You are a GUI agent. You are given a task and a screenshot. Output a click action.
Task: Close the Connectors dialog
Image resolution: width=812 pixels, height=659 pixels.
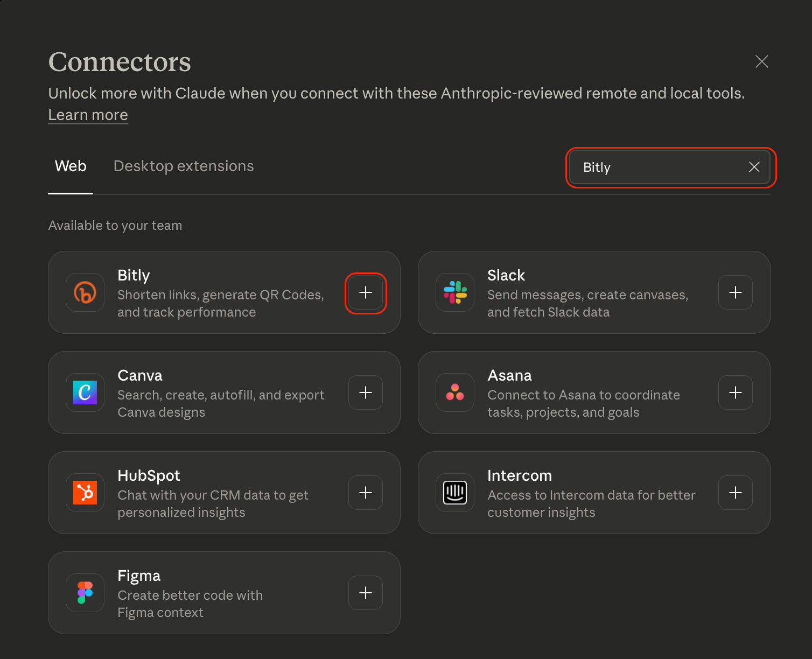(x=762, y=61)
